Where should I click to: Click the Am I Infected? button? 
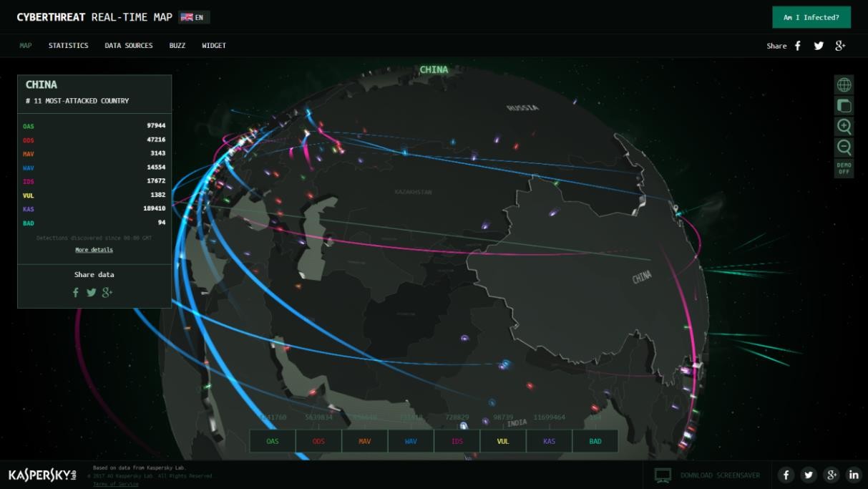pos(811,17)
